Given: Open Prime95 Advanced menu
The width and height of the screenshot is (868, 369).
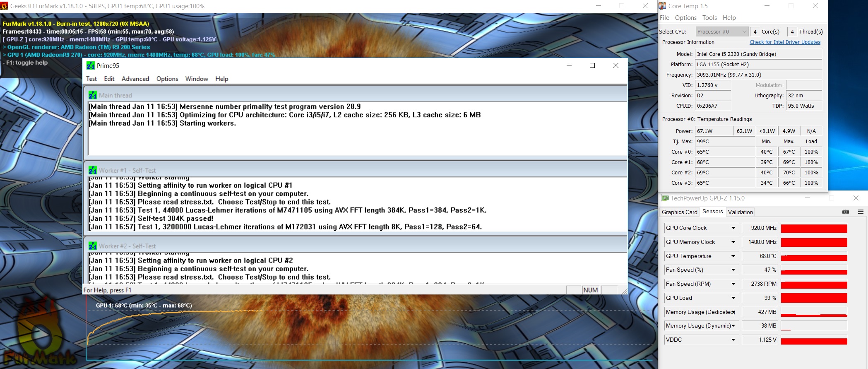Looking at the screenshot, I should click(135, 79).
